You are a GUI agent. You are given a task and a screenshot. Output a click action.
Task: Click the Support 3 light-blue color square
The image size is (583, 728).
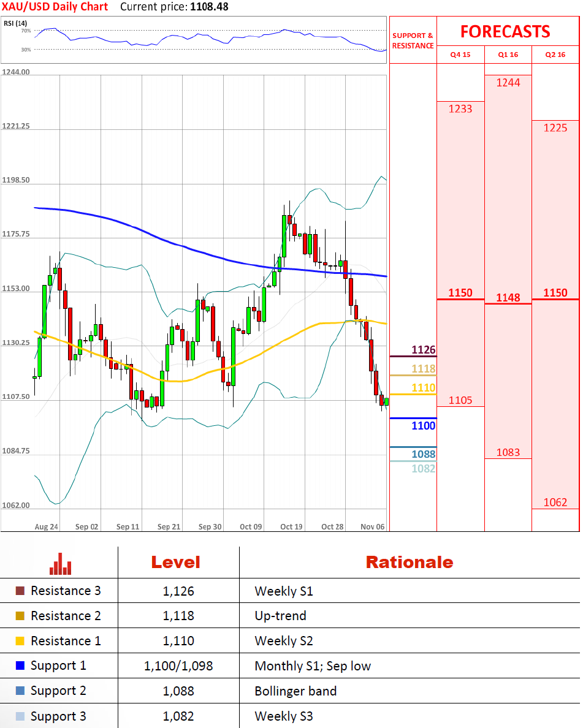tap(20, 716)
